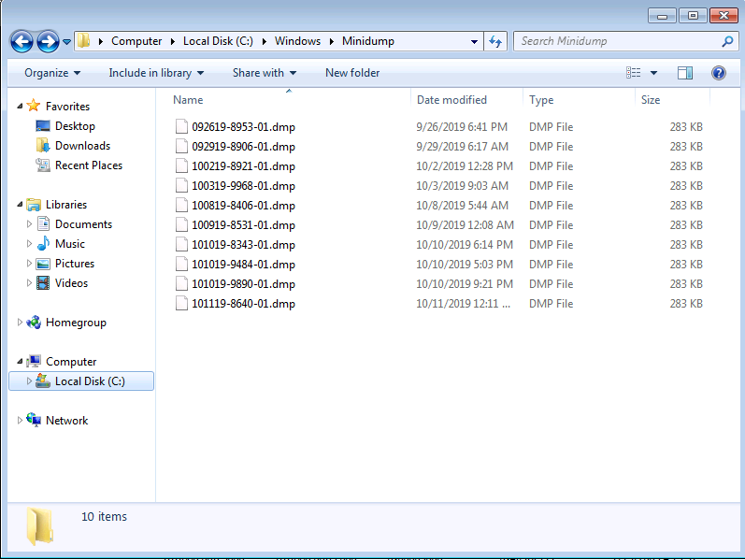This screenshot has height=560, width=745.
Task: Expand Local Disk (C:) in tree
Action: point(29,381)
